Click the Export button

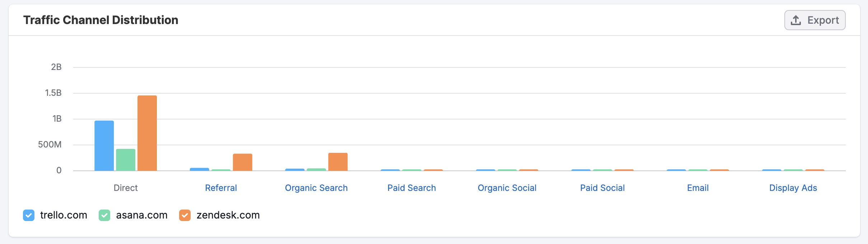(815, 20)
